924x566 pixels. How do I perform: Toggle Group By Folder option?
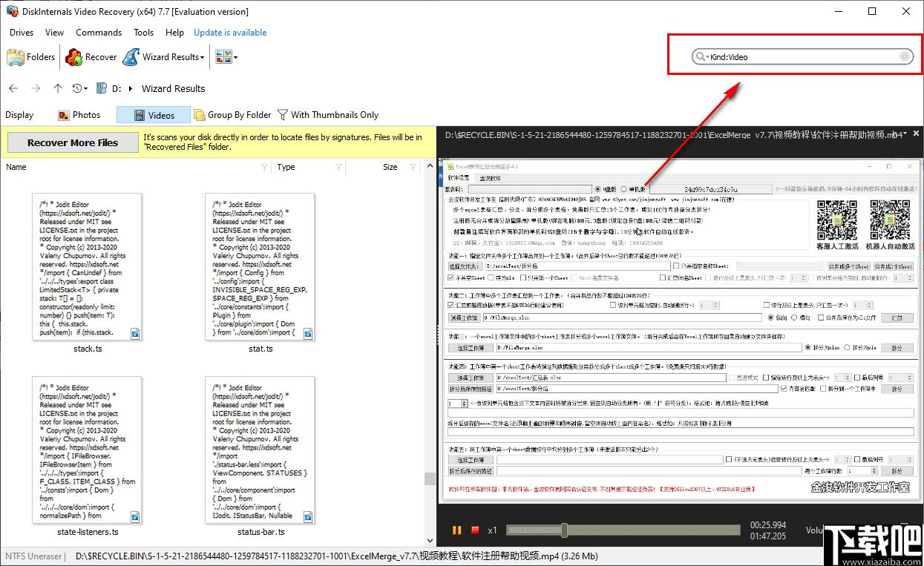[x=232, y=115]
